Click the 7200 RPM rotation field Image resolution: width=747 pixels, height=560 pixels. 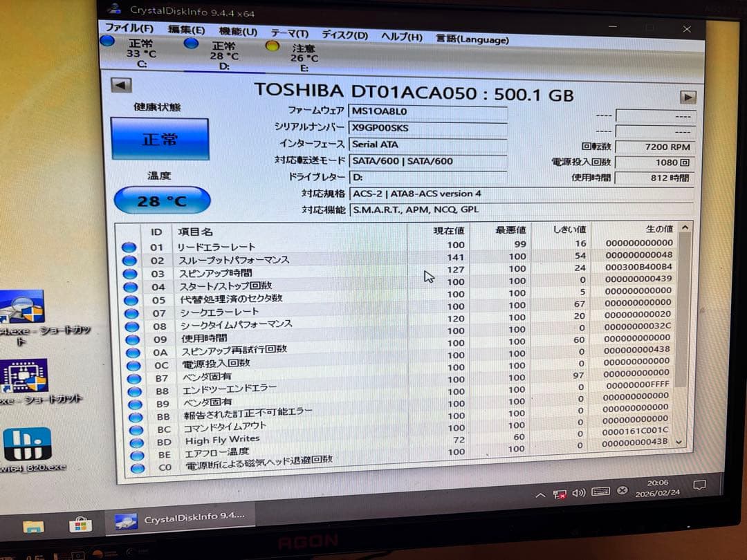(655, 147)
